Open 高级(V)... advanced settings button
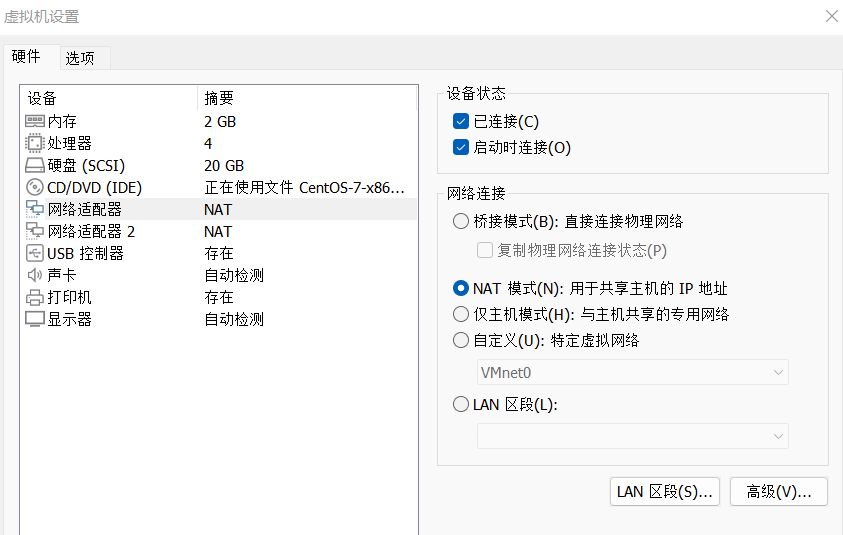 779,491
